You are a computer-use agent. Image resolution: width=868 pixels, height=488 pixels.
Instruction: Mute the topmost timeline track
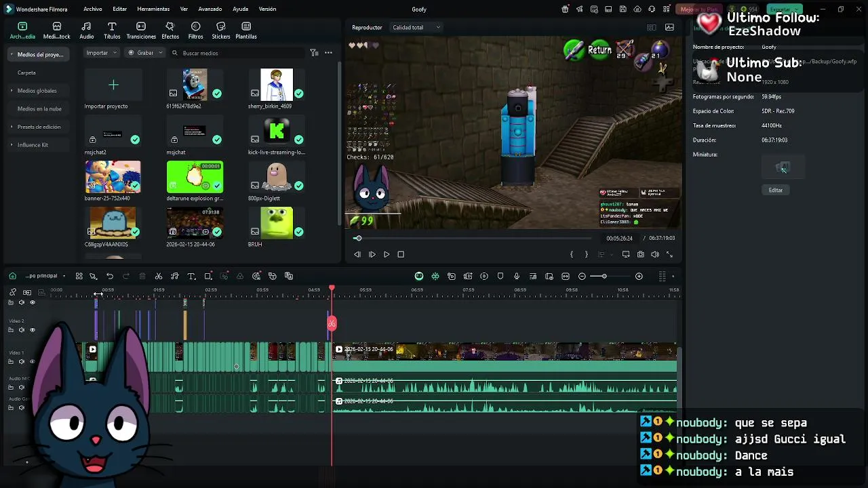click(x=21, y=302)
